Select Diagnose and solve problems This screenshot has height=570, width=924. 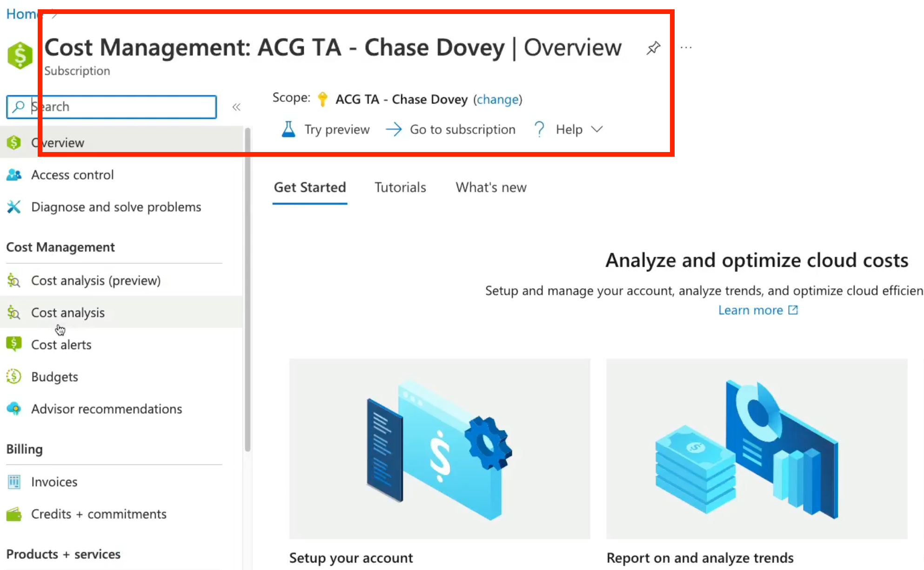click(121, 207)
